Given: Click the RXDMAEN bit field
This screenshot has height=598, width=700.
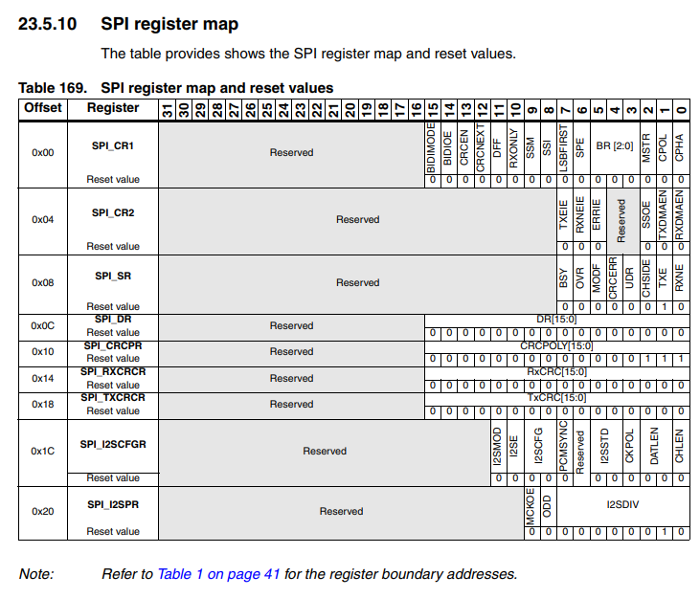Looking at the screenshot, I should click(x=679, y=214).
